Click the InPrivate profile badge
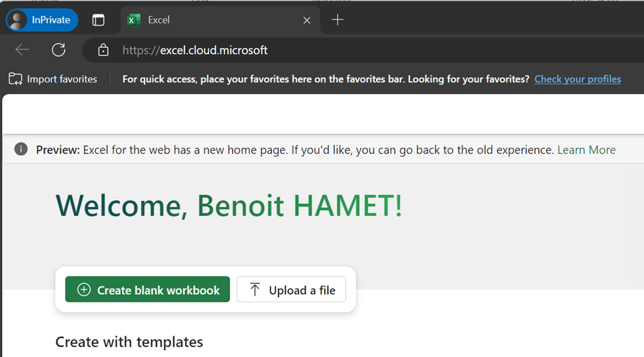 pyautogui.click(x=42, y=20)
